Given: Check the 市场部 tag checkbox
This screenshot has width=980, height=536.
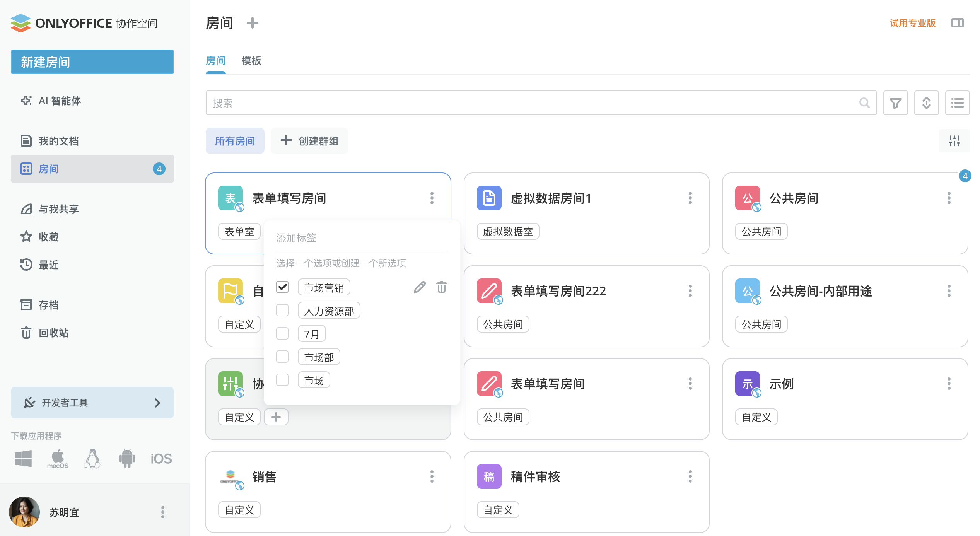Looking at the screenshot, I should (x=282, y=357).
